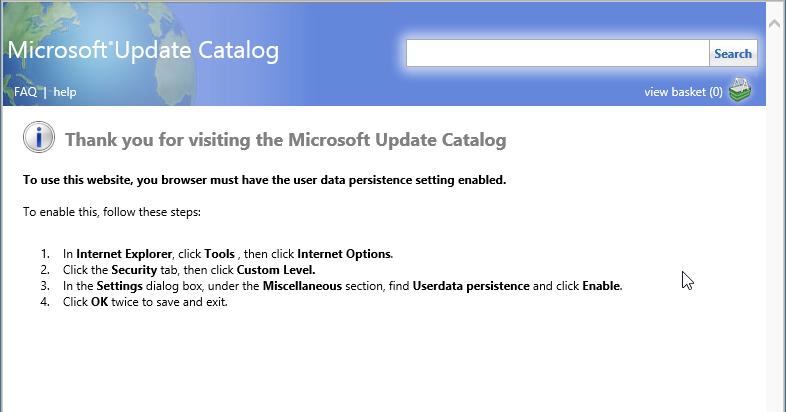Click the Microsoft Update Catalog title
The width and height of the screenshot is (786, 412).
[x=143, y=51]
